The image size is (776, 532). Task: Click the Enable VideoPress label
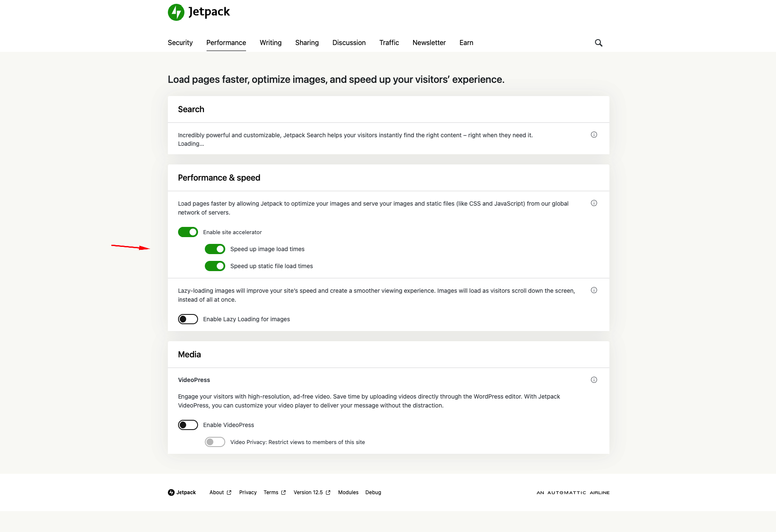229,425
